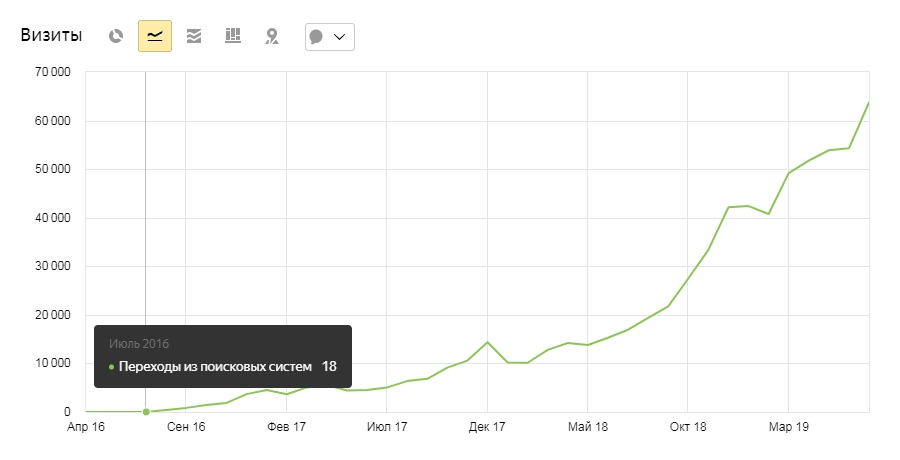This screenshot has height=460, width=900.
Task: Open the map view icon
Action: 271,37
